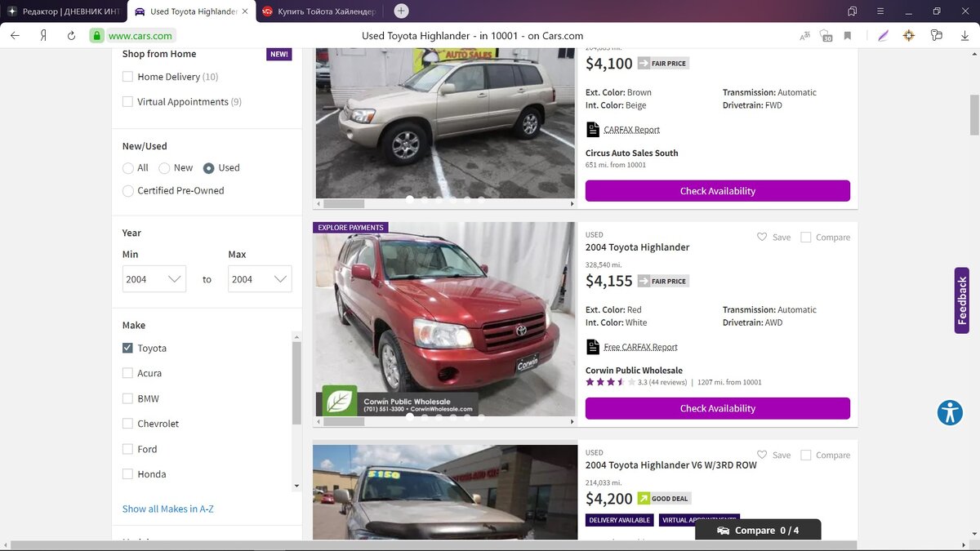Close the Used Toyota Highlander tab

pos(245,11)
